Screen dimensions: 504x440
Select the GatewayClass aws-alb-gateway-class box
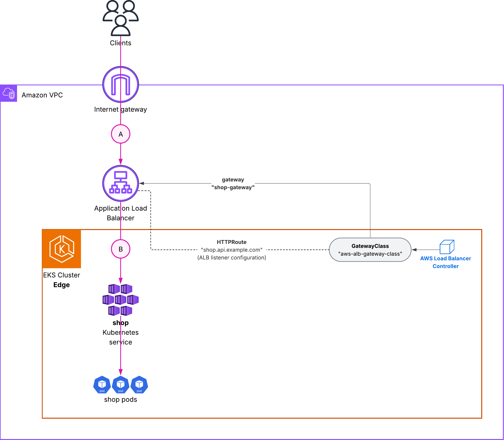coord(370,250)
